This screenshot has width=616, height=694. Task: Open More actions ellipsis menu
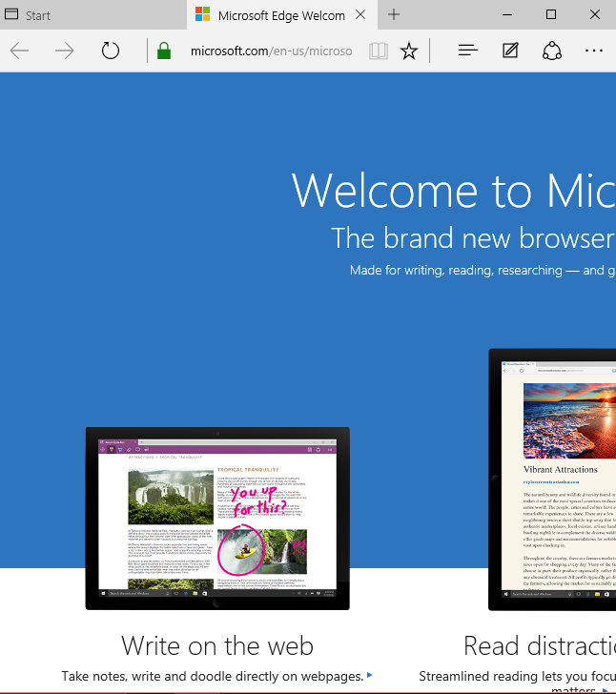[593, 51]
